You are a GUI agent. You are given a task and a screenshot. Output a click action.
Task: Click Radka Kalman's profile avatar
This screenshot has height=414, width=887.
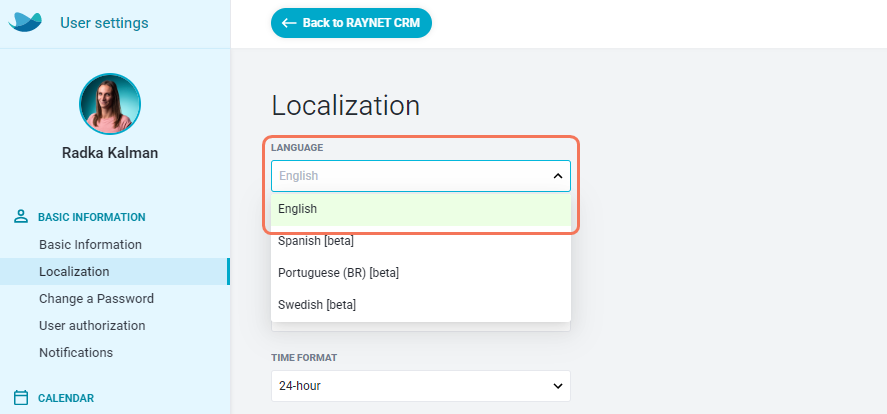coord(110,104)
